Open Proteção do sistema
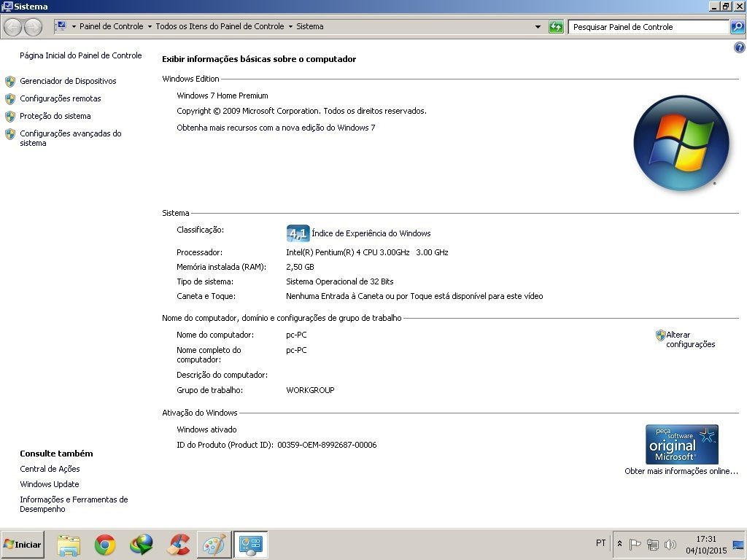The image size is (747, 560). [55, 116]
